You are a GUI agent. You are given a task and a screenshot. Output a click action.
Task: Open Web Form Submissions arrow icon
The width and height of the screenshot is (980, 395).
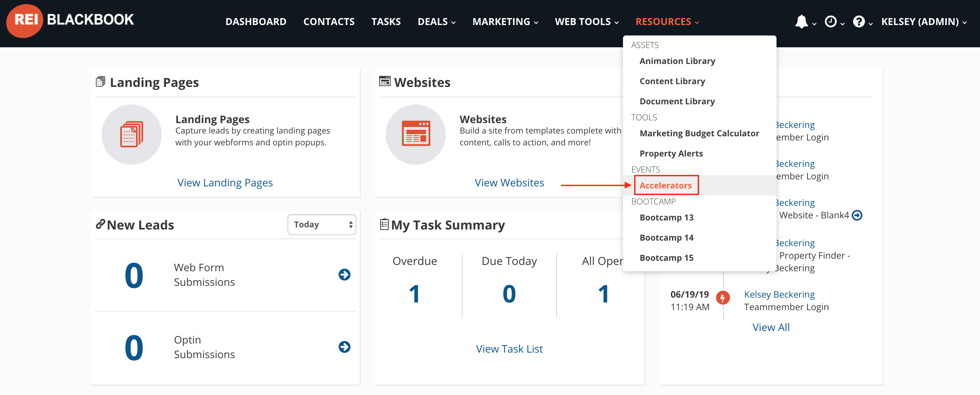(344, 275)
